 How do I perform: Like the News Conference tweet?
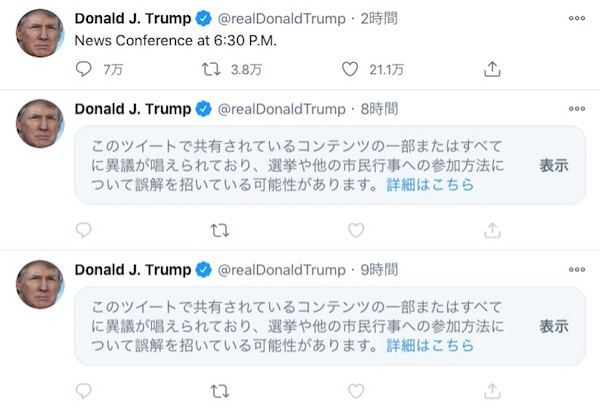tap(350, 69)
